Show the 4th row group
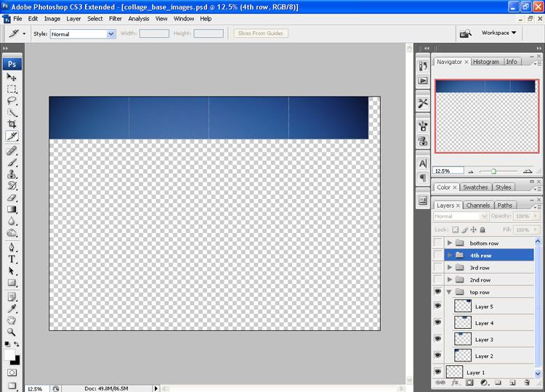This screenshot has width=545, height=392. [x=438, y=255]
